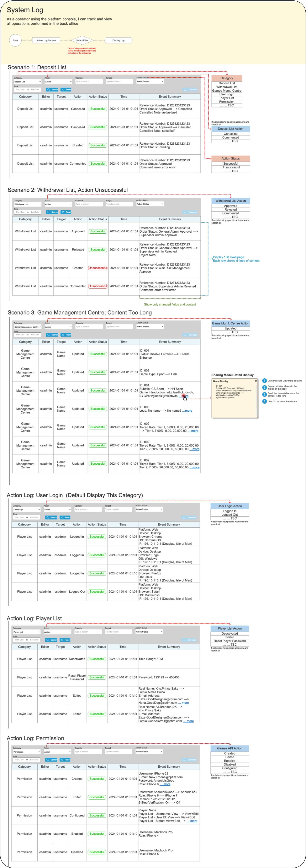Open the Action dropdown in the Permission log
The image size is (306, 868).
coord(57,752)
